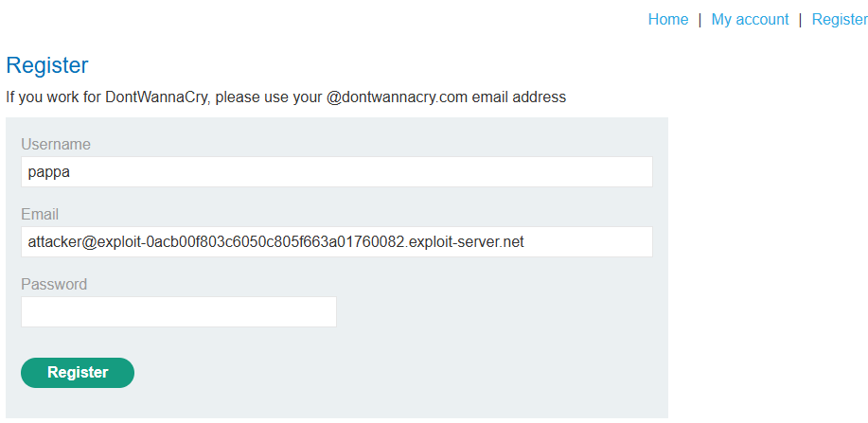The height and width of the screenshot is (423, 868).
Task: Click the Username label
Action: point(56,145)
